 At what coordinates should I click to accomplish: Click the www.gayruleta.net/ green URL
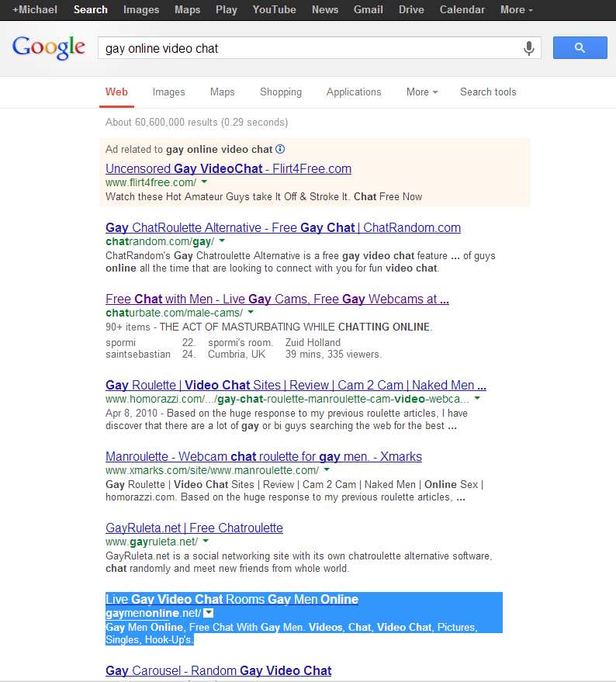pos(151,542)
